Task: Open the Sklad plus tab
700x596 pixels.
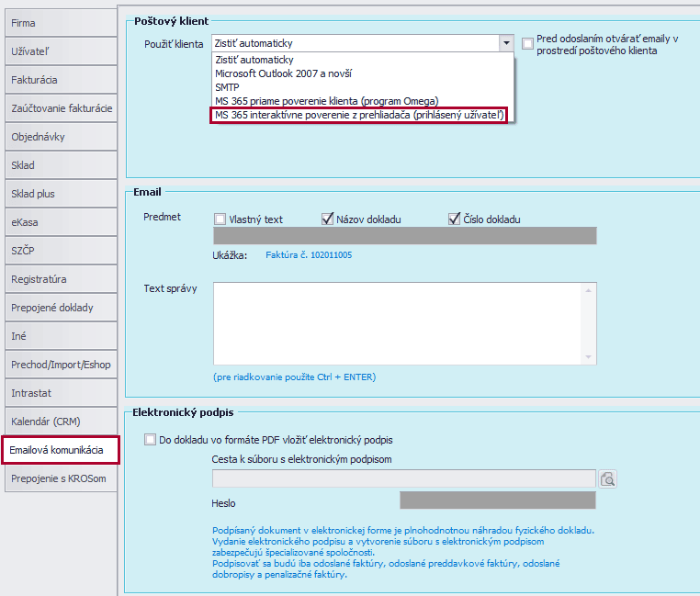Action: point(61,194)
